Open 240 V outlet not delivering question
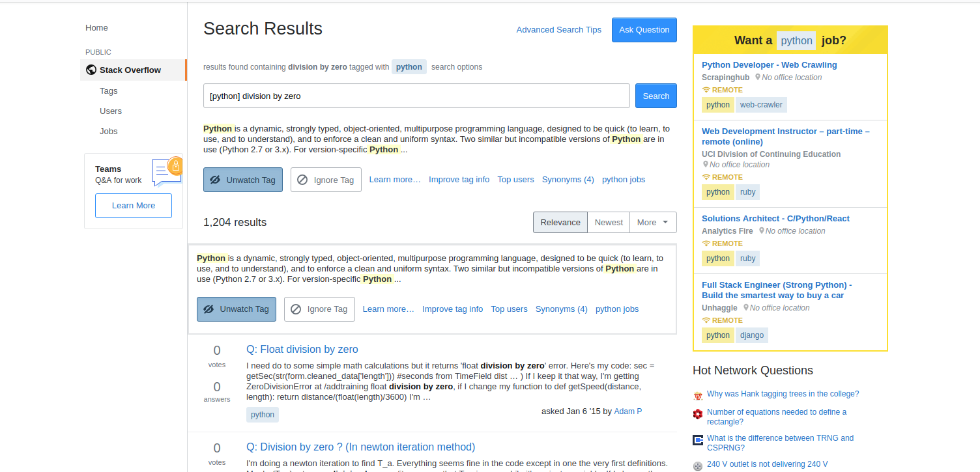The image size is (980, 472). click(x=767, y=464)
